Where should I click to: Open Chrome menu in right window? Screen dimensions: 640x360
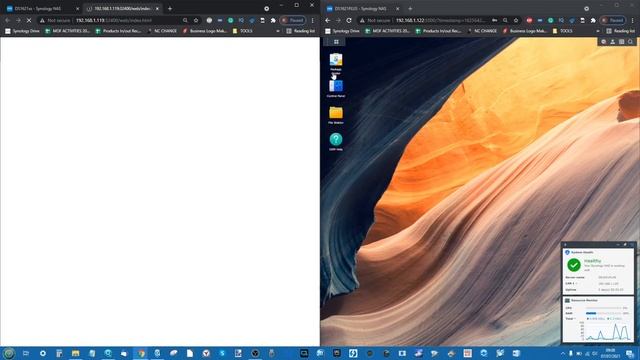point(633,20)
